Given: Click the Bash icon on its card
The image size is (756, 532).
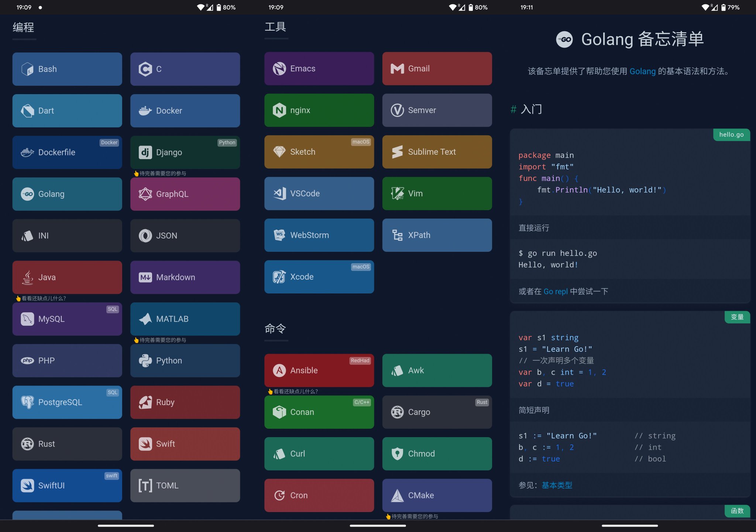Looking at the screenshot, I should click(x=27, y=69).
